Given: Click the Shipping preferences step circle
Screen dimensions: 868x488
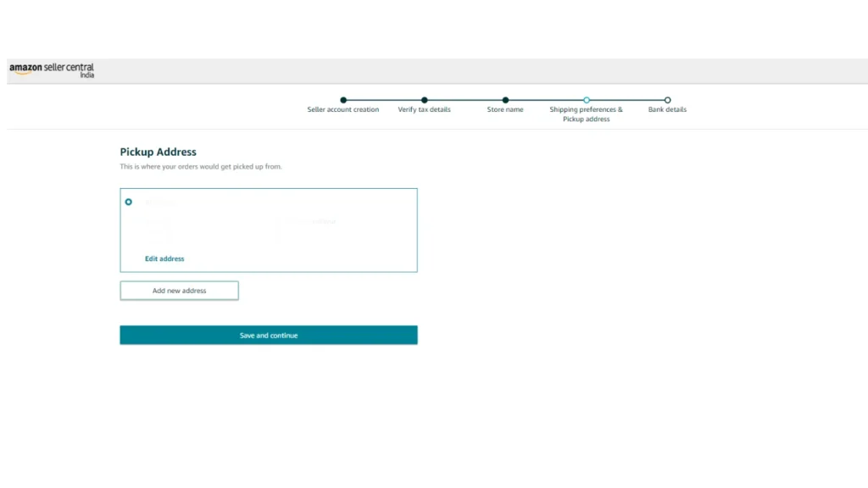Looking at the screenshot, I should point(587,100).
